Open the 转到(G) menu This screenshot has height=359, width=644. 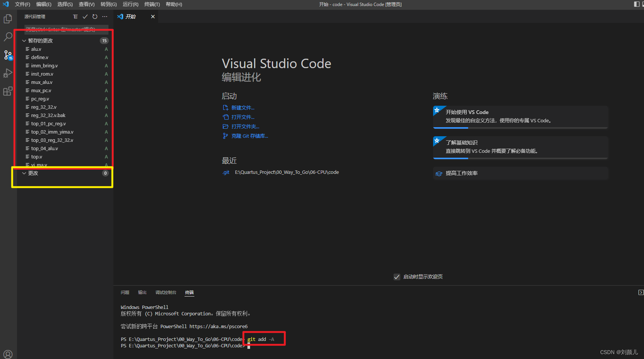(108, 4)
